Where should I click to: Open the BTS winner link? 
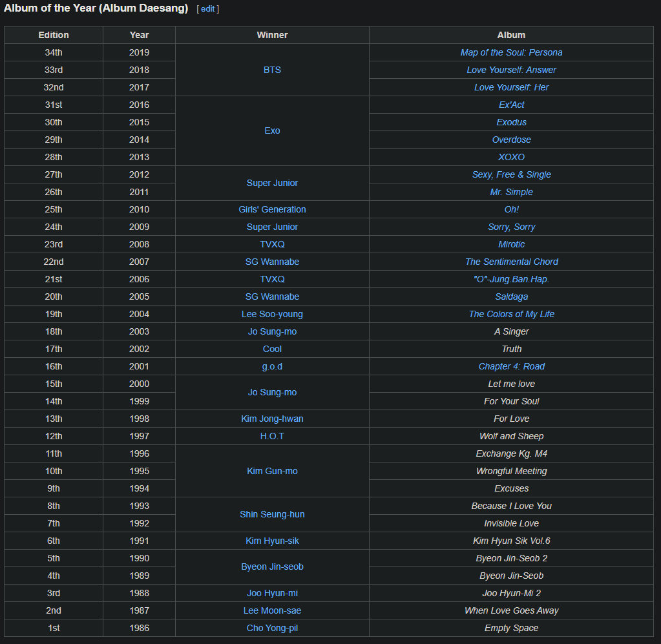[272, 70]
